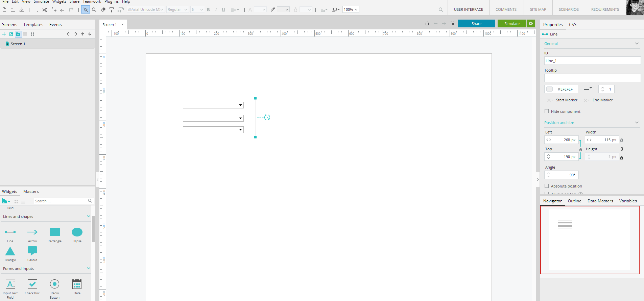The width and height of the screenshot is (644, 301).
Task: Select the Arrow widget
Action: [32, 232]
